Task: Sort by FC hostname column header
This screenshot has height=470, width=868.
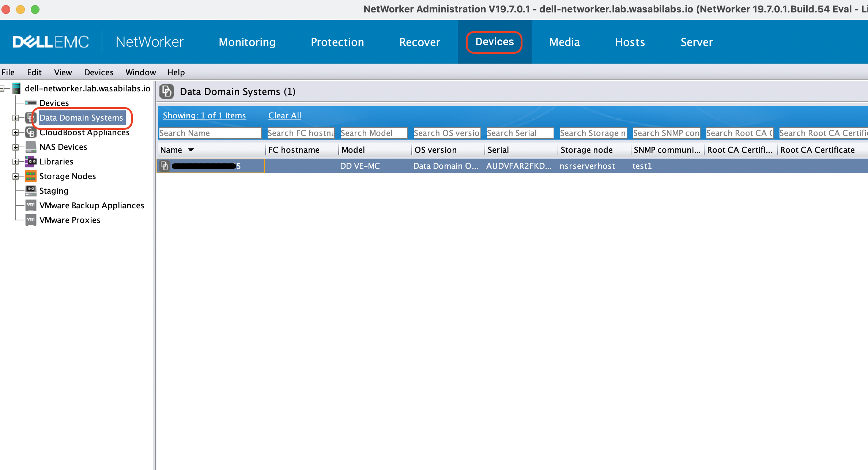Action: click(302, 150)
